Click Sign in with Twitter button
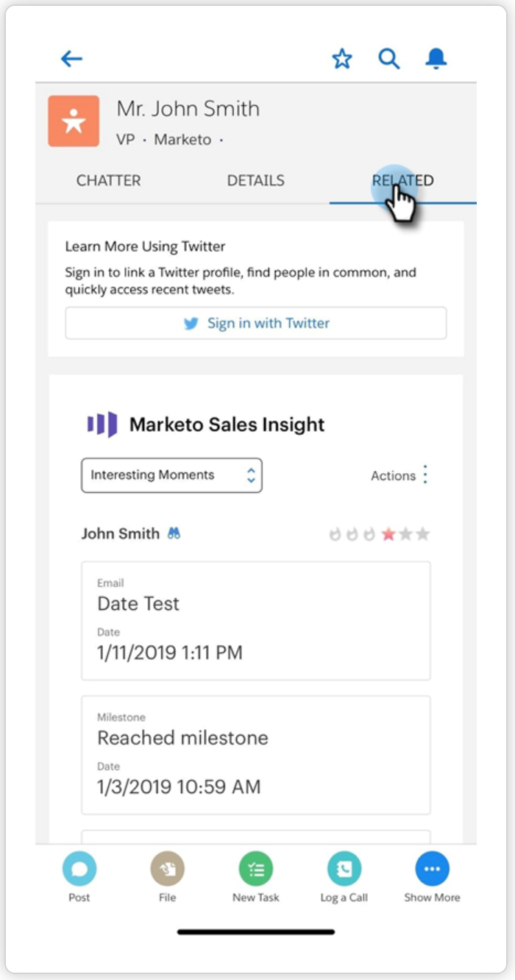Image resolution: width=515 pixels, height=980 pixels. [256, 323]
